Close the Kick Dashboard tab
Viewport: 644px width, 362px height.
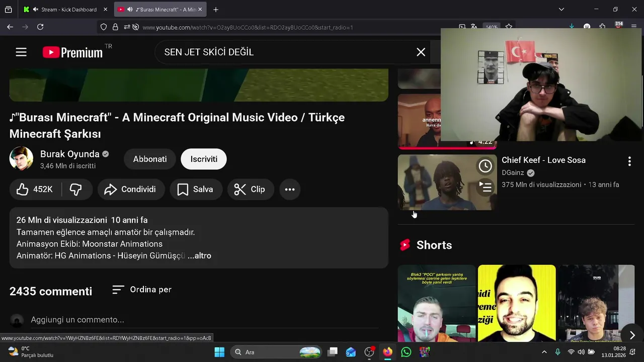tap(105, 10)
